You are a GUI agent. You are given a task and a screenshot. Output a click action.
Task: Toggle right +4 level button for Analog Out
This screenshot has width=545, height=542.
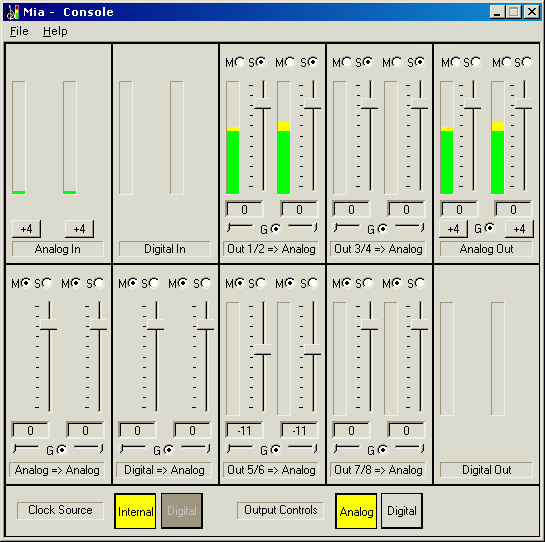519,229
